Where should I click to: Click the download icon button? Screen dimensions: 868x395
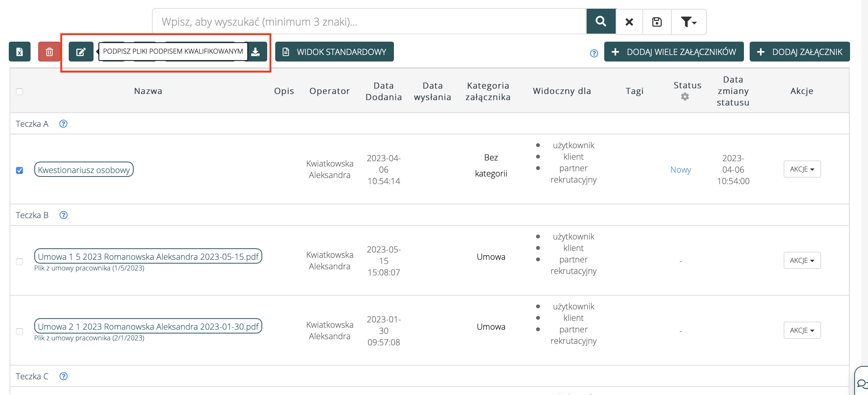[256, 52]
